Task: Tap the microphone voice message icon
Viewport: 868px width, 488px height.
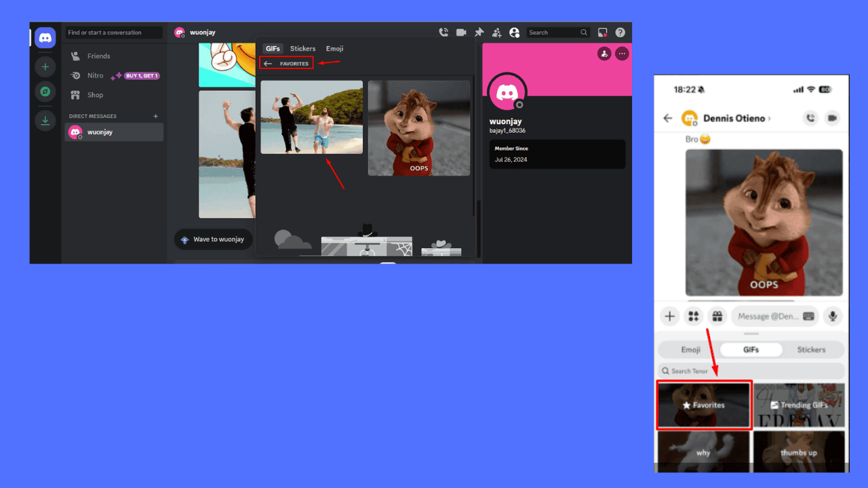Action: (x=833, y=316)
